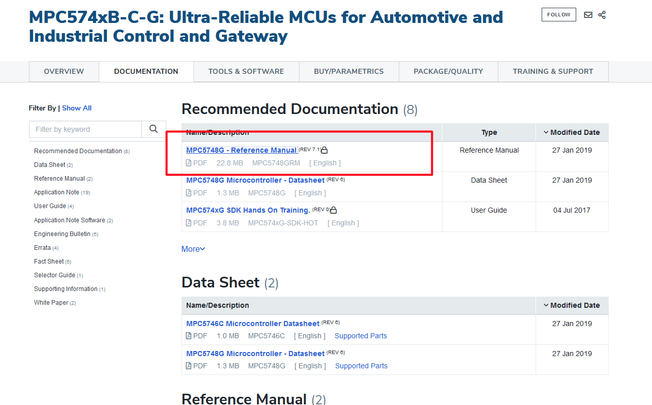Click PDF icon under MPC574xG SDK Hands On Training
This screenshot has height=405, width=652.
coord(189,222)
